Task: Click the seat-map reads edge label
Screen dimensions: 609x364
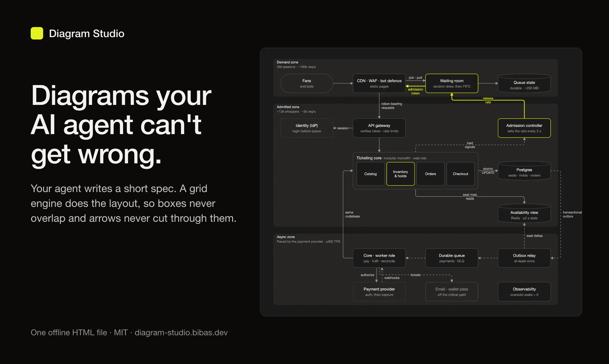Action: 469,196
